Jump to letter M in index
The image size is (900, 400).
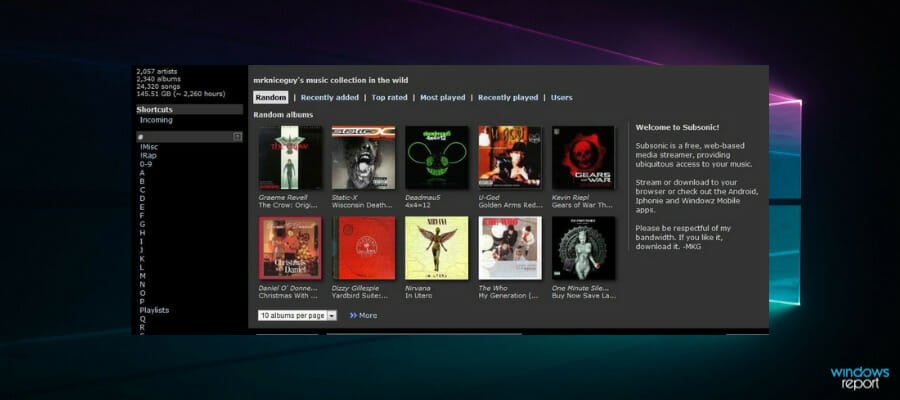142,275
